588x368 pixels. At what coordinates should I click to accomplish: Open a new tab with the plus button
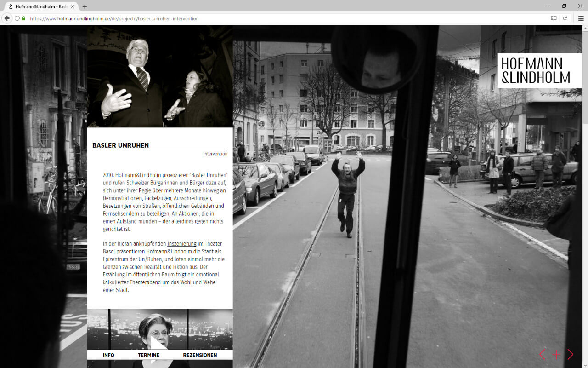coord(85,6)
